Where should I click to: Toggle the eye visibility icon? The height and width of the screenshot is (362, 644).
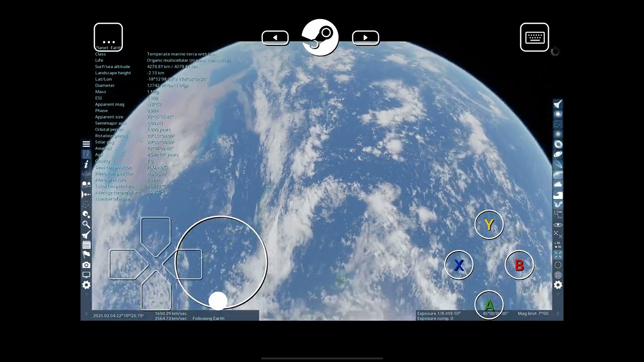click(x=558, y=225)
